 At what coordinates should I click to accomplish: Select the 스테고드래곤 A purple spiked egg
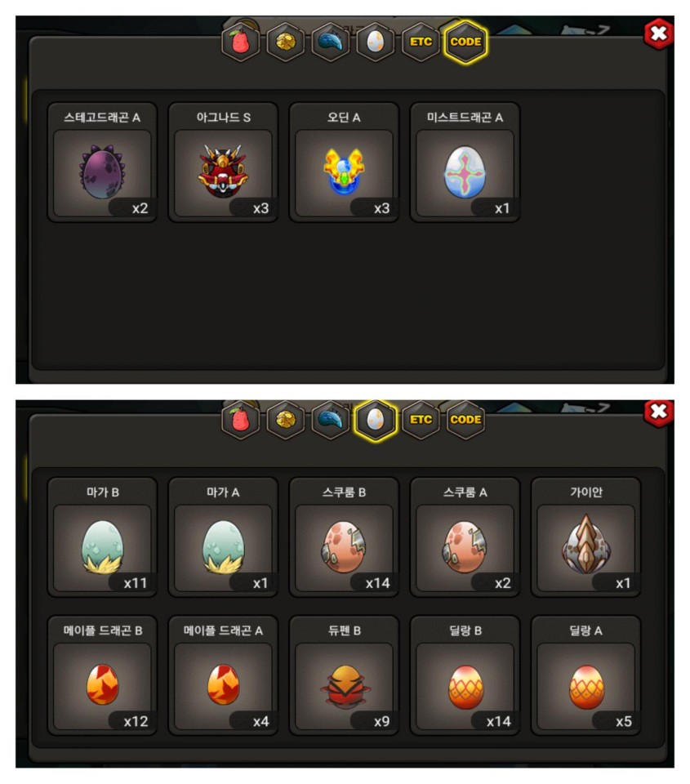[102, 163]
